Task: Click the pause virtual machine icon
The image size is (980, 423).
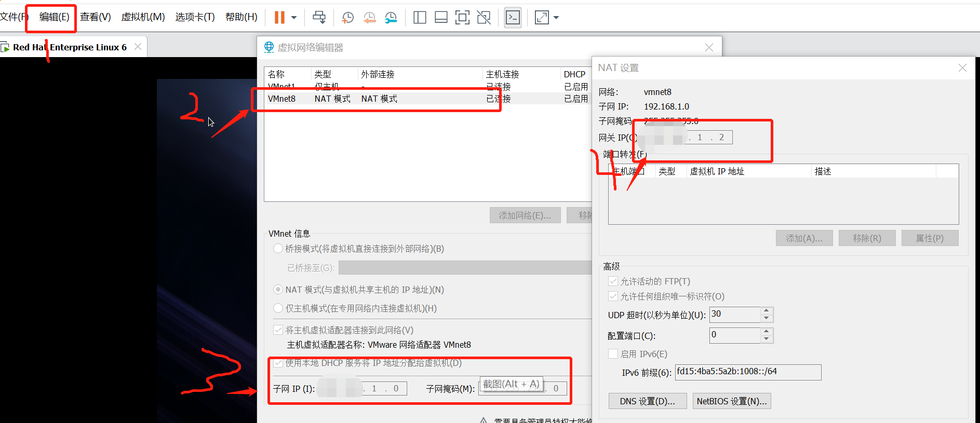Action: pos(279,17)
